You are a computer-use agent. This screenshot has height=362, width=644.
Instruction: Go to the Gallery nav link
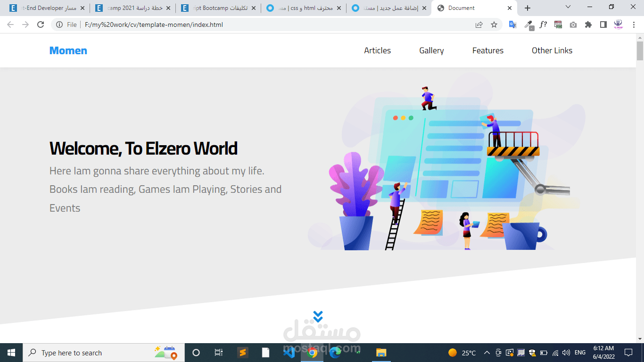(431, 50)
